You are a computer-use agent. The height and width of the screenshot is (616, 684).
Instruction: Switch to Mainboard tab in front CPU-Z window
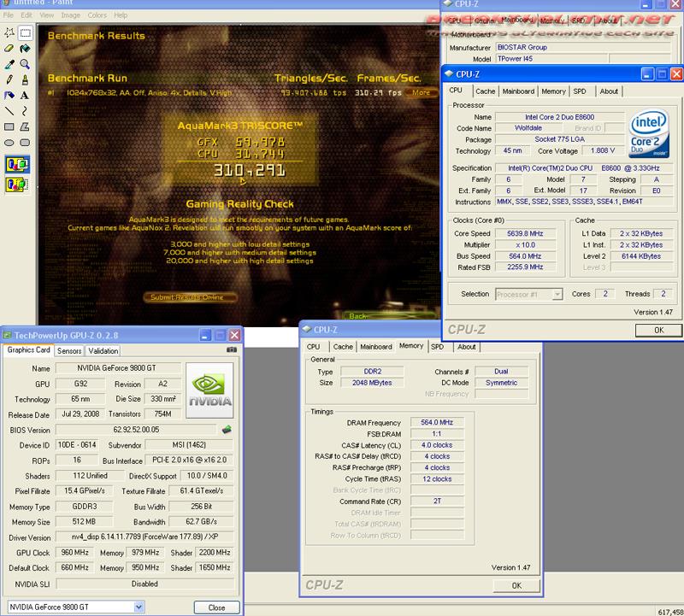pyautogui.click(x=518, y=91)
